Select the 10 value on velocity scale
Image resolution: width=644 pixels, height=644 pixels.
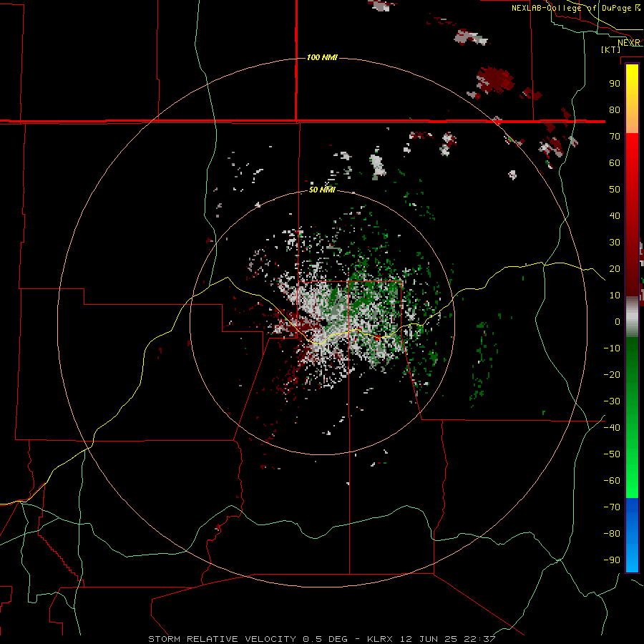point(615,296)
